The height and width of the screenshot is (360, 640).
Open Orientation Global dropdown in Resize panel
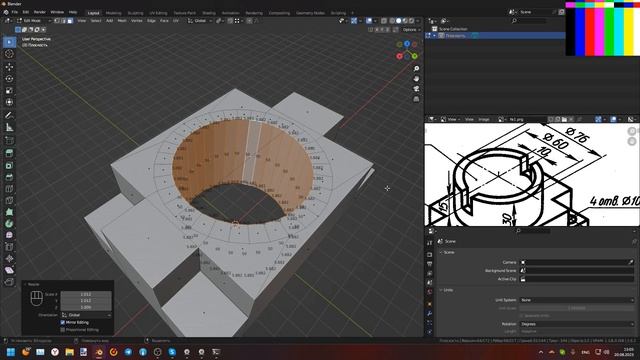(86, 315)
